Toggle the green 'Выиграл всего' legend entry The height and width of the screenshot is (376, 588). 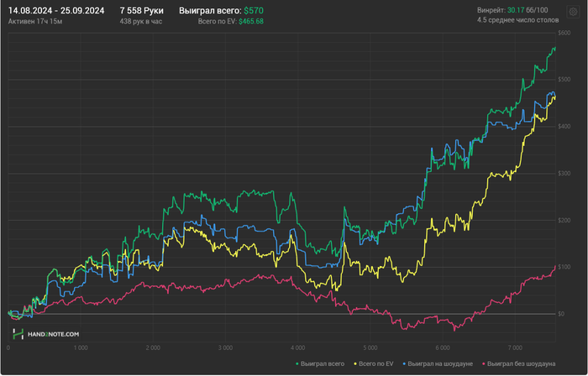(320, 363)
